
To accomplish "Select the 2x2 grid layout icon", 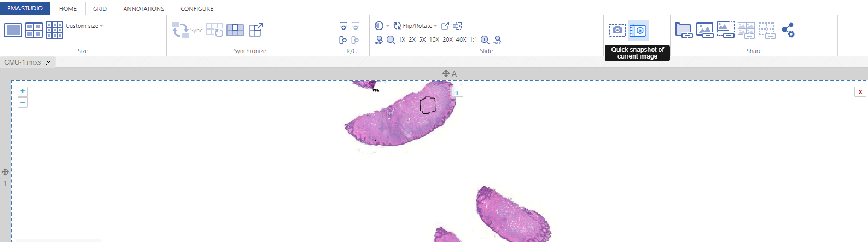I will click(34, 30).
